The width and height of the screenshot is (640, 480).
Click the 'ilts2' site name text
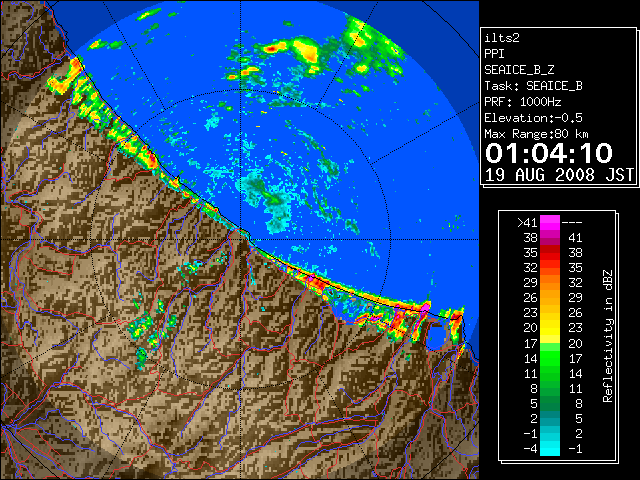pyautogui.click(x=502, y=38)
